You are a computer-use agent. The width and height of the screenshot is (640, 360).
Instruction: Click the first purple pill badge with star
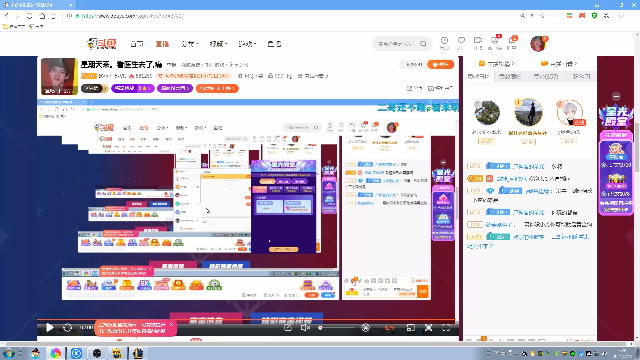pyautogui.click(x=133, y=88)
